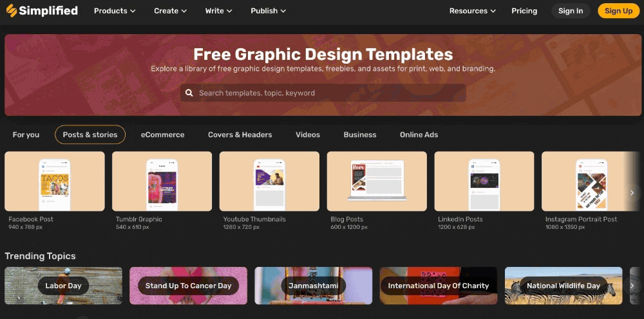Screen dimensions: 644x319
Task: Expand the Create dropdown menu
Action: coord(171,11)
